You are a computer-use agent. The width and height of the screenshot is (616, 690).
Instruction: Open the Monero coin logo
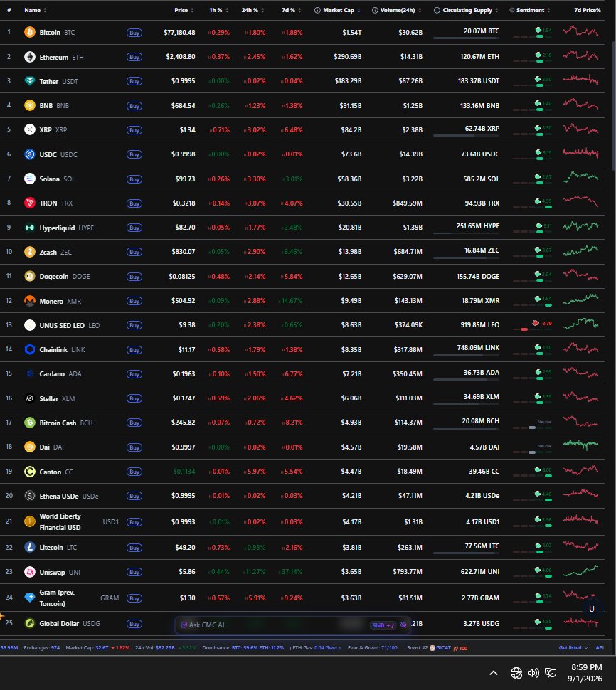(29, 301)
